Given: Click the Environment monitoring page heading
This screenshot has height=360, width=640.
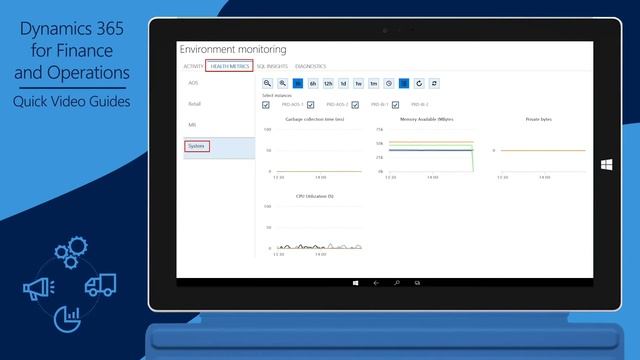Looking at the screenshot, I should tap(233, 49).
